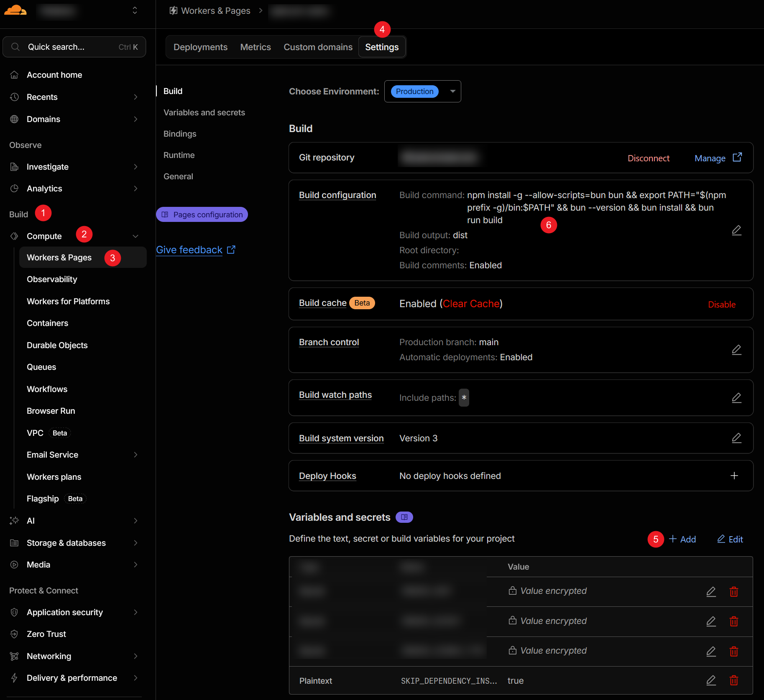Add a deploy hook plus icon
Screen dimensions: 764x700
734,476
